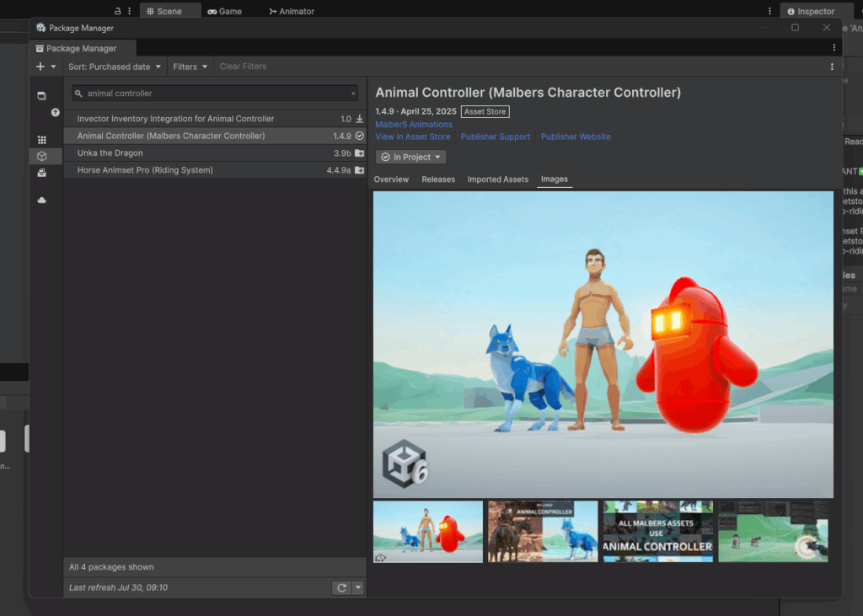The image size is (863, 616).
Task: Select Horse Animset Pro (Riding System) row
Action: pos(215,170)
